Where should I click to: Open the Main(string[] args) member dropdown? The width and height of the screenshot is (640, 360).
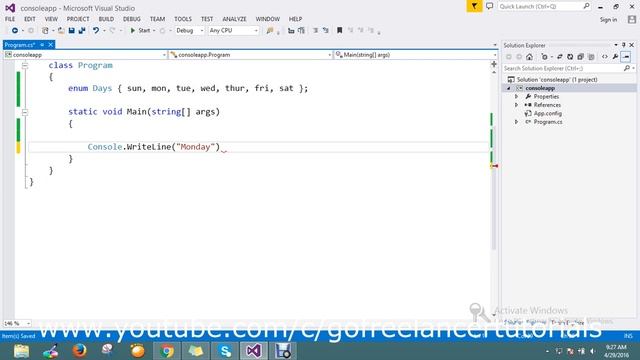[x=416, y=55]
